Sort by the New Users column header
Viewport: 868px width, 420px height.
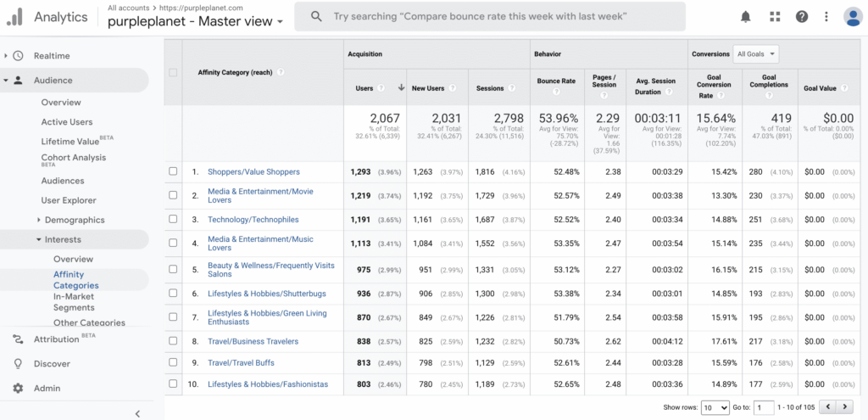pos(428,88)
